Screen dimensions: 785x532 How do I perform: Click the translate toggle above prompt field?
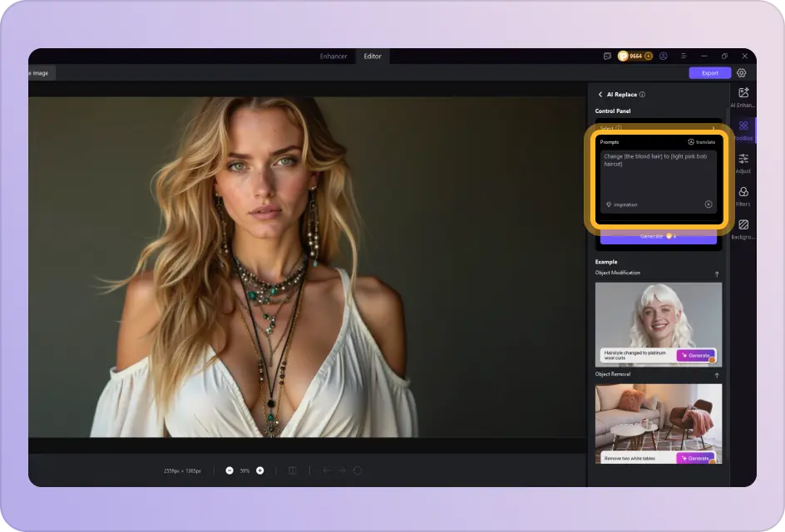(701, 141)
